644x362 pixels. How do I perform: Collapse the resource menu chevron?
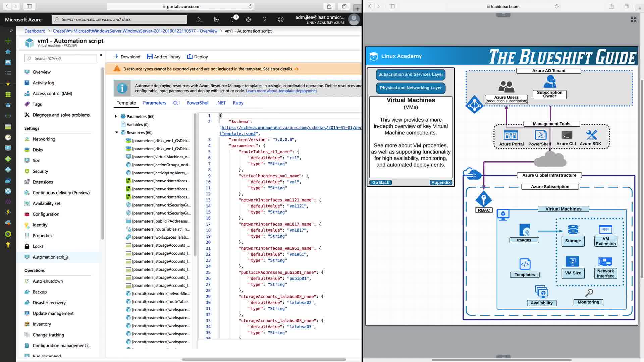tap(101, 55)
